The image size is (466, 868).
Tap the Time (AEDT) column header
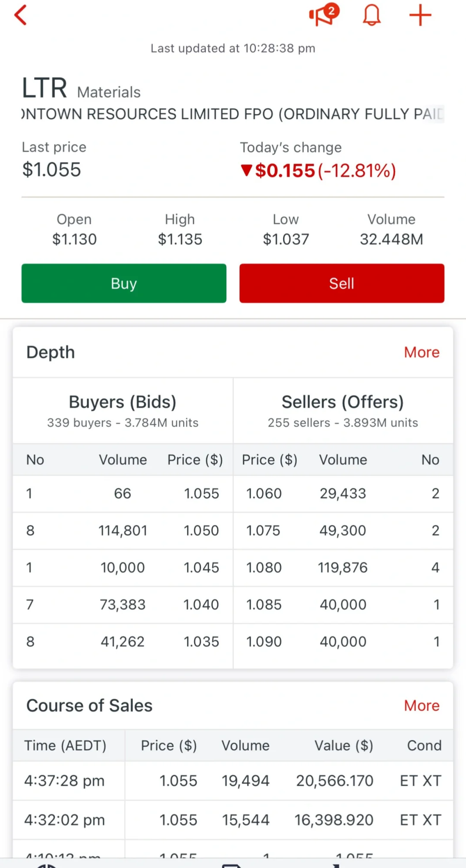point(65,746)
